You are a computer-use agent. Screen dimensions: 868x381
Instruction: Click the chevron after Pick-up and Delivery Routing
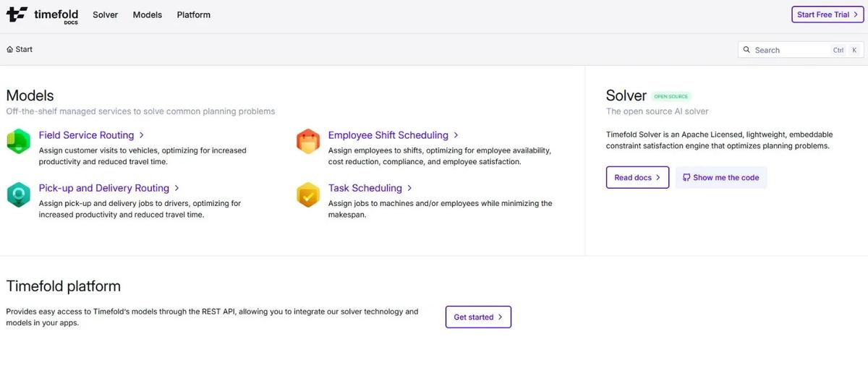point(176,188)
